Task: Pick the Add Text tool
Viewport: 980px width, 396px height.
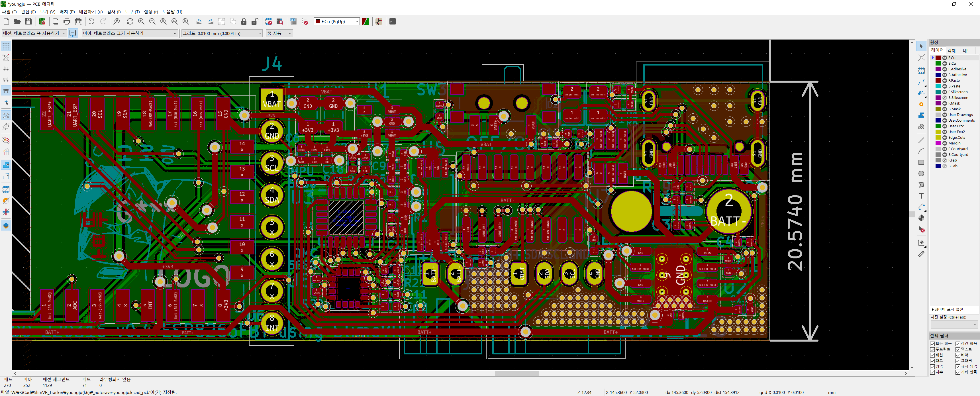Action: click(x=921, y=196)
